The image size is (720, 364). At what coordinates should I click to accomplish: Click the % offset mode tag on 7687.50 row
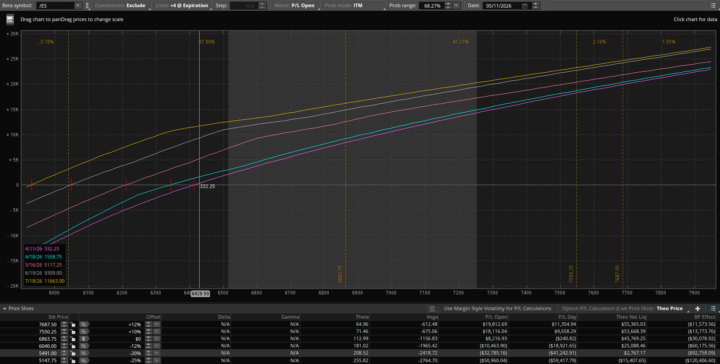[84, 324]
